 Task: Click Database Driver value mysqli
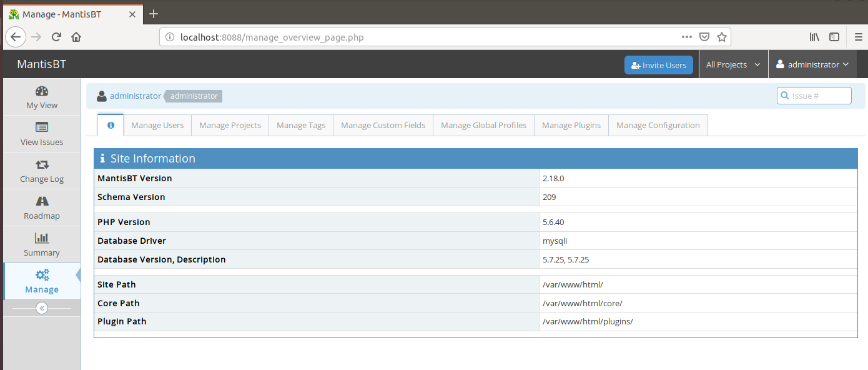[555, 241]
